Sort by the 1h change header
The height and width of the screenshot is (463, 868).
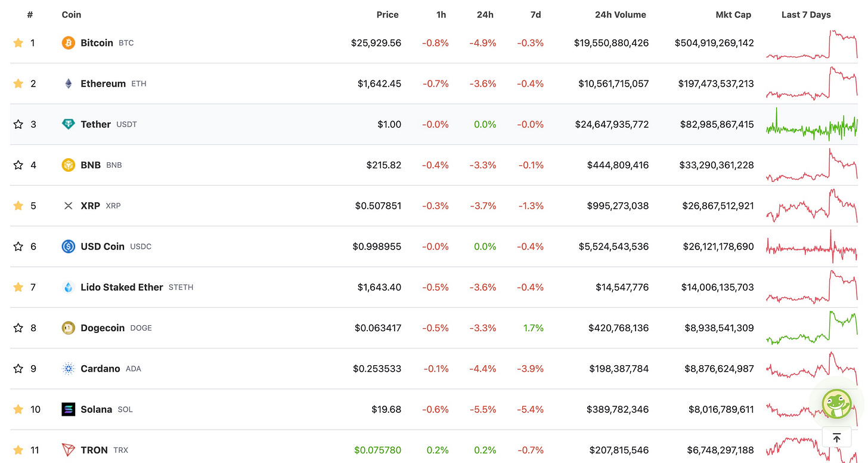[441, 14]
